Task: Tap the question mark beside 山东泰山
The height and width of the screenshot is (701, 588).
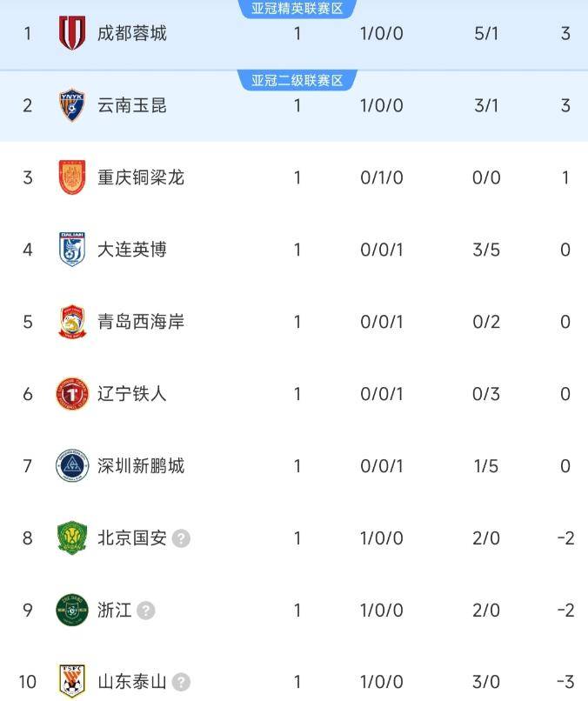Action: (181, 682)
